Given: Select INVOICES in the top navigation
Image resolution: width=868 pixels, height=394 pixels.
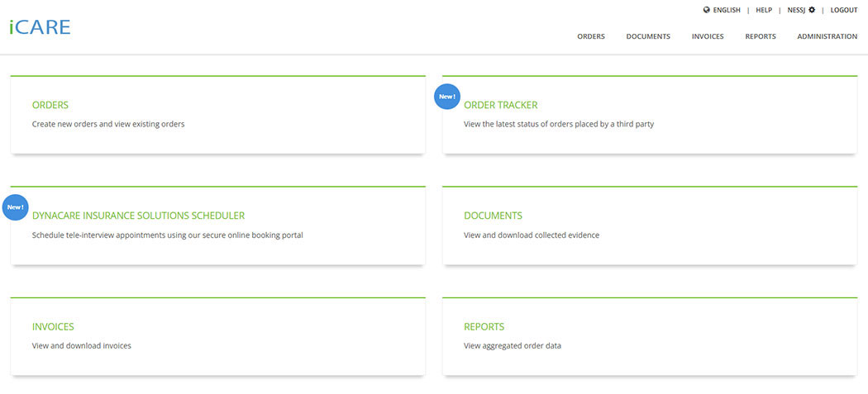Looking at the screenshot, I should [x=708, y=36].
